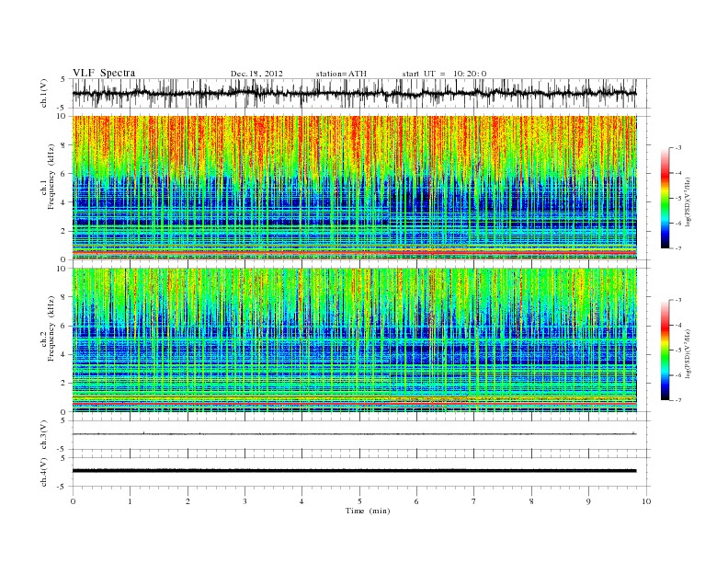Click the "8" kHz tick of ch.2 spectrogram
This screenshot has width=728, height=563.
[x=63, y=297]
